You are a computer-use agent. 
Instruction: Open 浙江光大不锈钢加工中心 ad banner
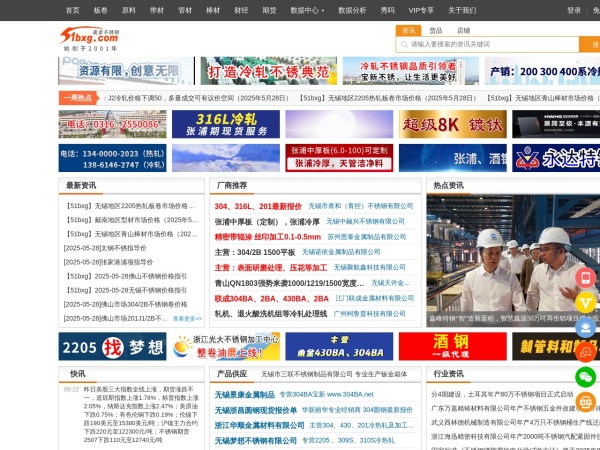(226, 346)
